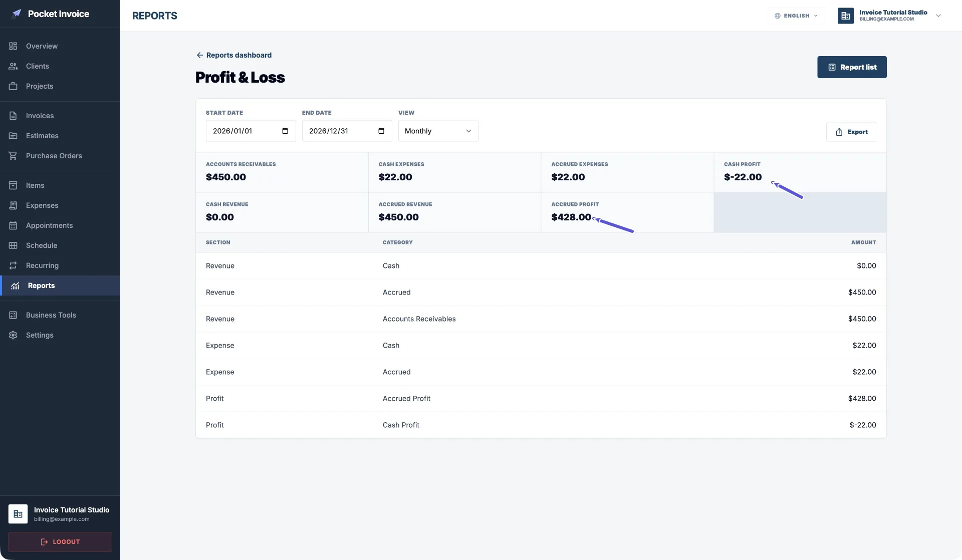This screenshot has width=962, height=560.
Task: Open the View Monthly dropdown
Action: pyautogui.click(x=438, y=131)
